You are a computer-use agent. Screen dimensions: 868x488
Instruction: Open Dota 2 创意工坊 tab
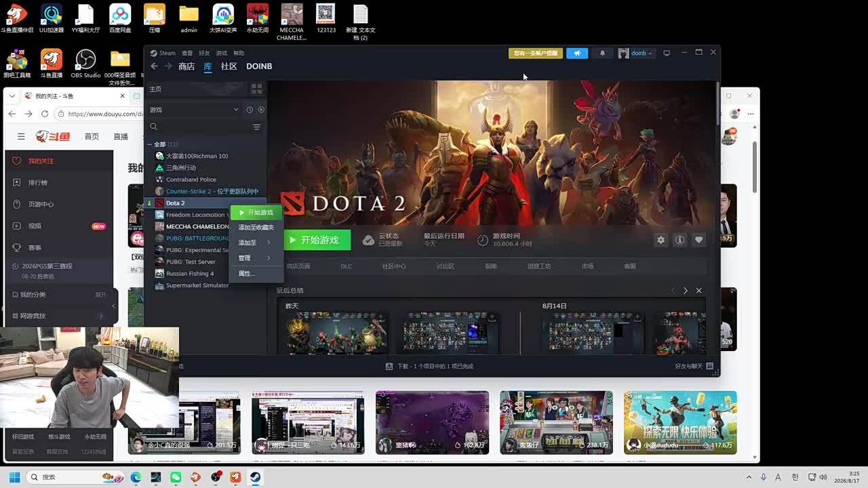[x=539, y=266]
